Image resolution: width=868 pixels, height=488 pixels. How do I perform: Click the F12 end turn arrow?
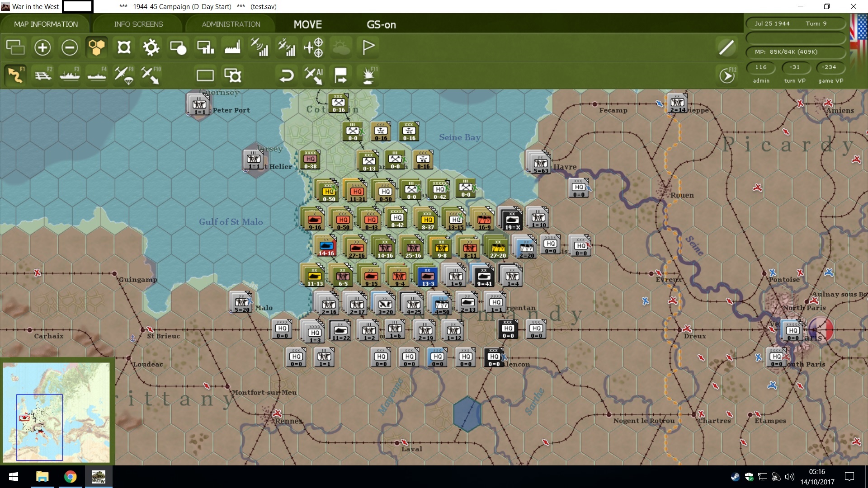point(727,75)
